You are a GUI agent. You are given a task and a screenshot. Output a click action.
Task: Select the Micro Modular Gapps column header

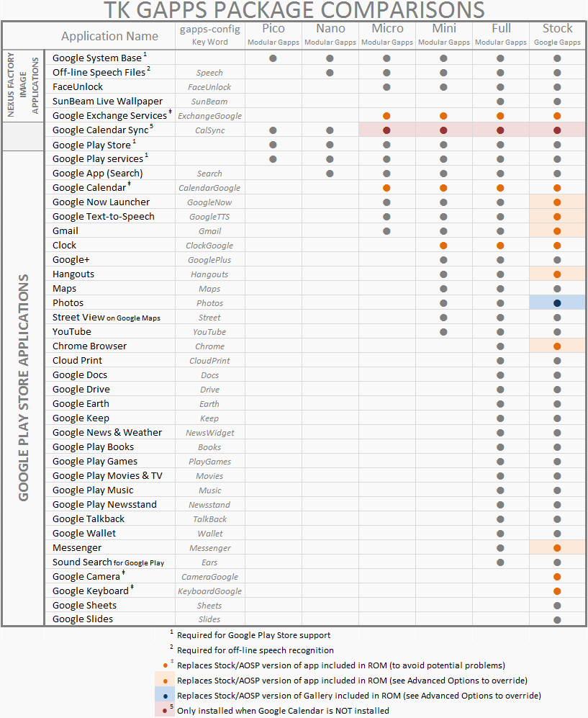[386, 34]
